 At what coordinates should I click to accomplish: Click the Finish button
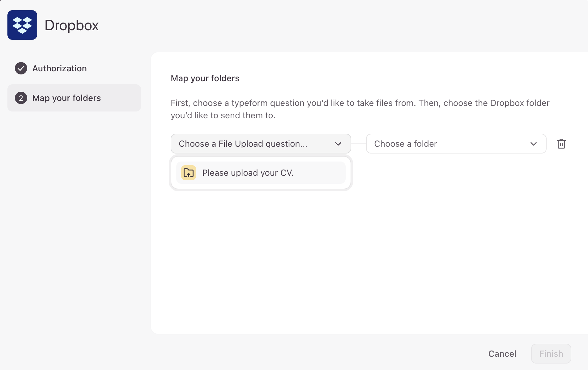[551, 354]
